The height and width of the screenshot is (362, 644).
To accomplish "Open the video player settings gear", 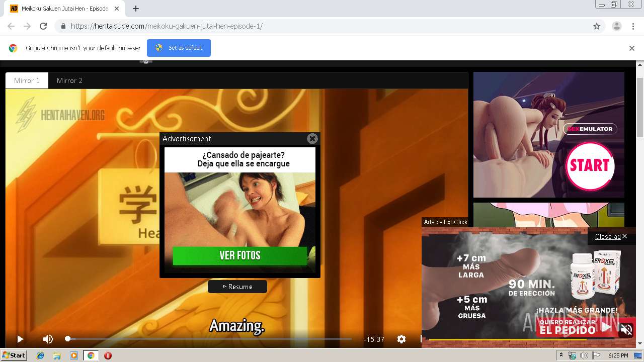I will pyautogui.click(x=401, y=339).
